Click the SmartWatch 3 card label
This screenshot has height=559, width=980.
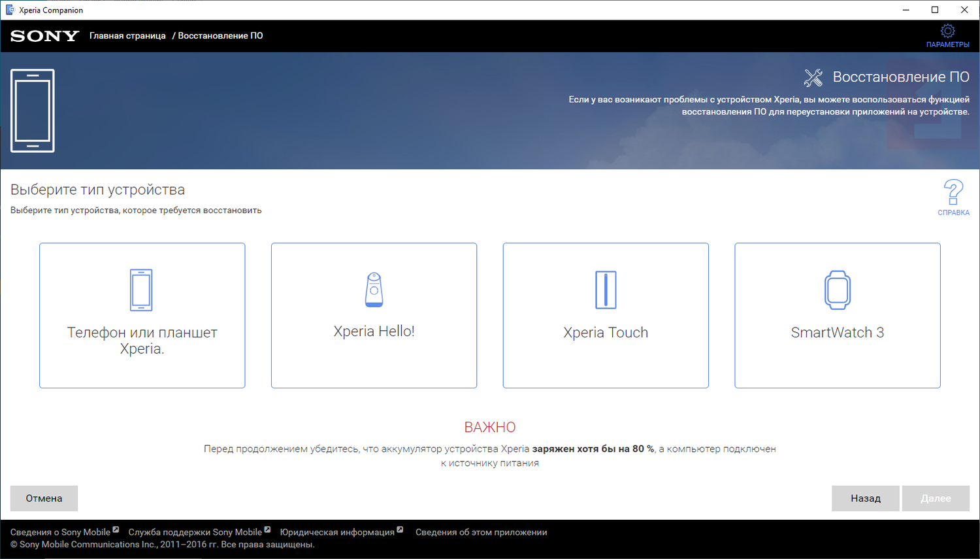838,333
